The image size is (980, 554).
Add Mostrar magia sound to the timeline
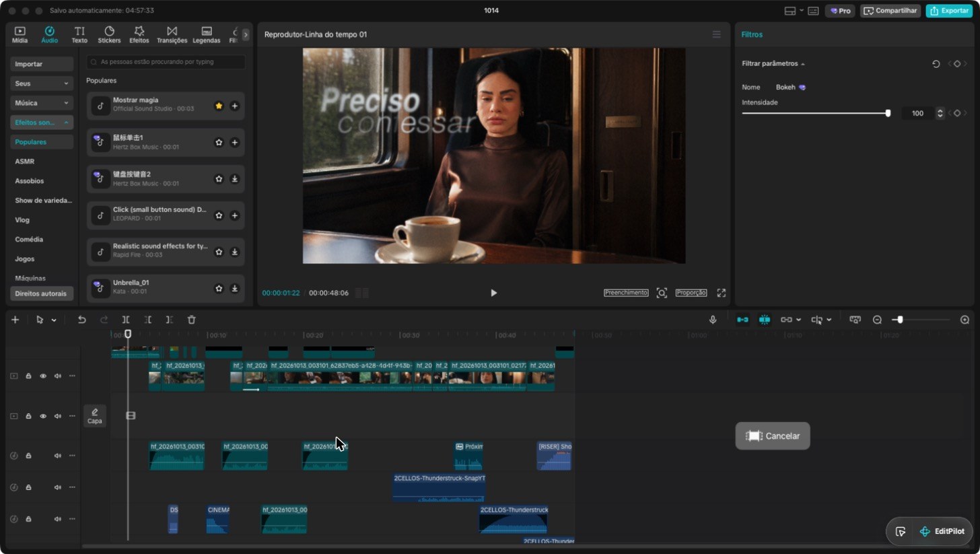pos(234,106)
